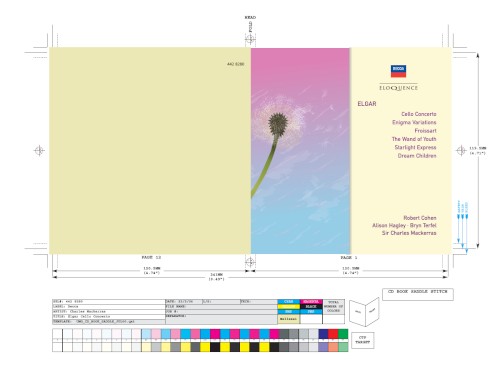
Task: Click the "CTP TARGET" box
Action: pyautogui.click(x=363, y=340)
